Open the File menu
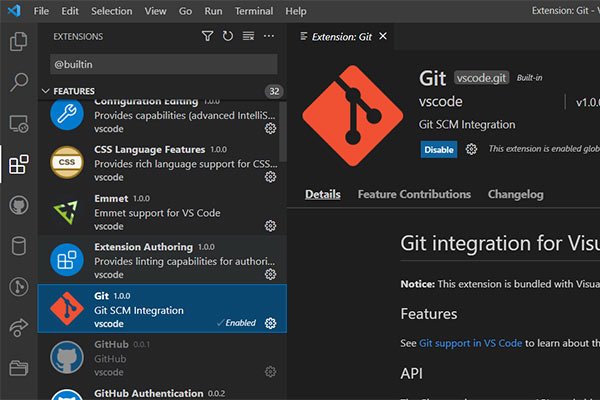Image resolution: width=600 pixels, height=400 pixels. (x=41, y=11)
